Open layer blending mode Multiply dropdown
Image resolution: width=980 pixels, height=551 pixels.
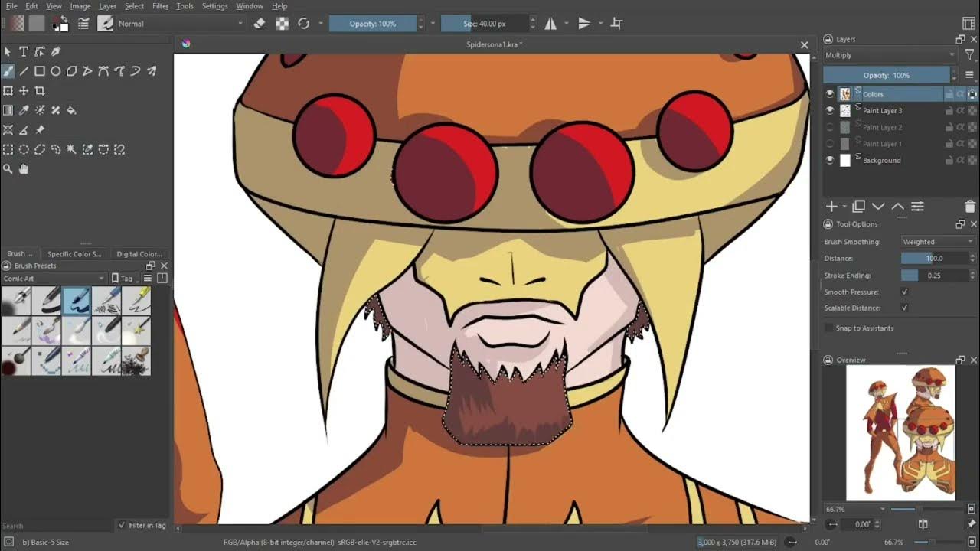(x=890, y=55)
